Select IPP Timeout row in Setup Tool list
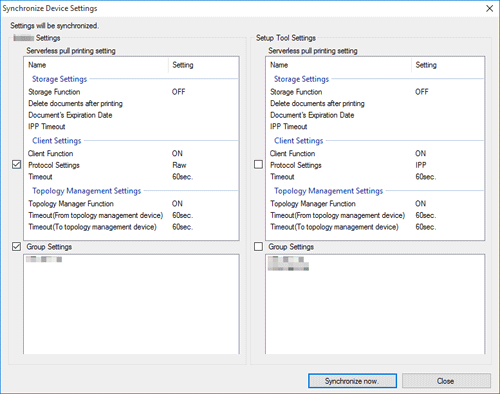Screen dimensions: 500x394 [375, 127]
